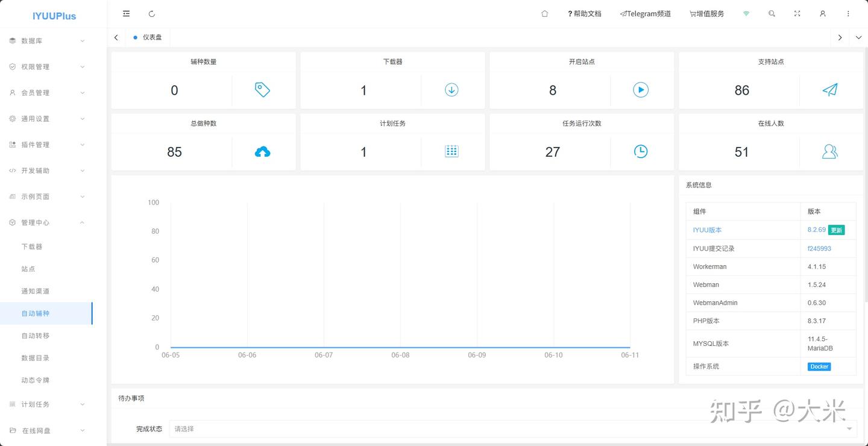Open the vertical three-dot more menu
This screenshot has width=868, height=446.
[848, 13]
